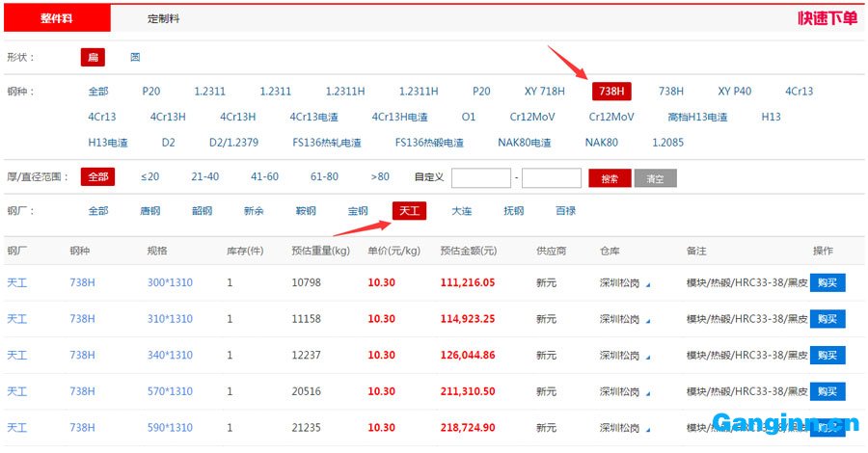Filter thickness range to ≤20
This screenshot has height=453, width=868.
149,177
